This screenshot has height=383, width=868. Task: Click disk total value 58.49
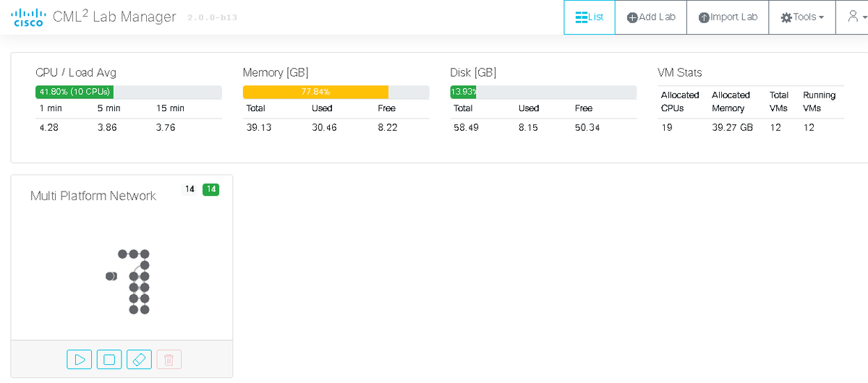click(x=466, y=128)
